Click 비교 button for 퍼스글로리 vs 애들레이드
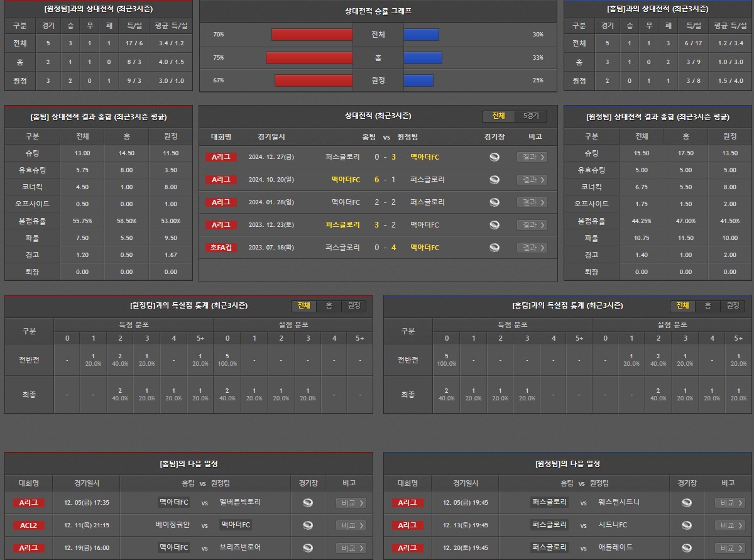754x560 pixels. 730,548
